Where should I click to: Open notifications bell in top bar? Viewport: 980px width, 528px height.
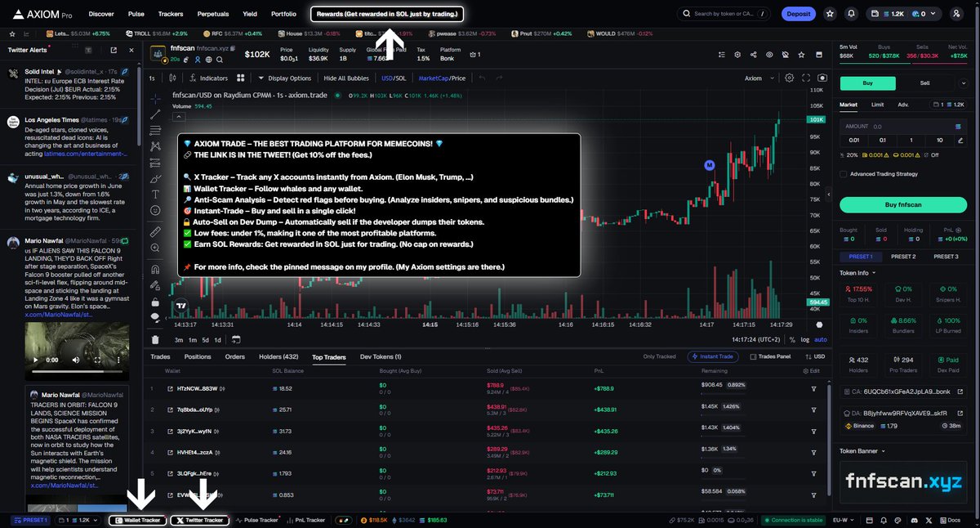[852, 14]
